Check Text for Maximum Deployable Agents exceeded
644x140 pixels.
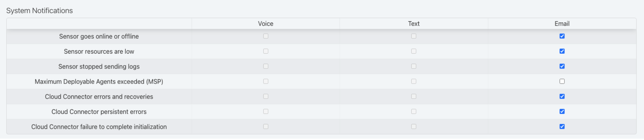[x=414, y=81]
